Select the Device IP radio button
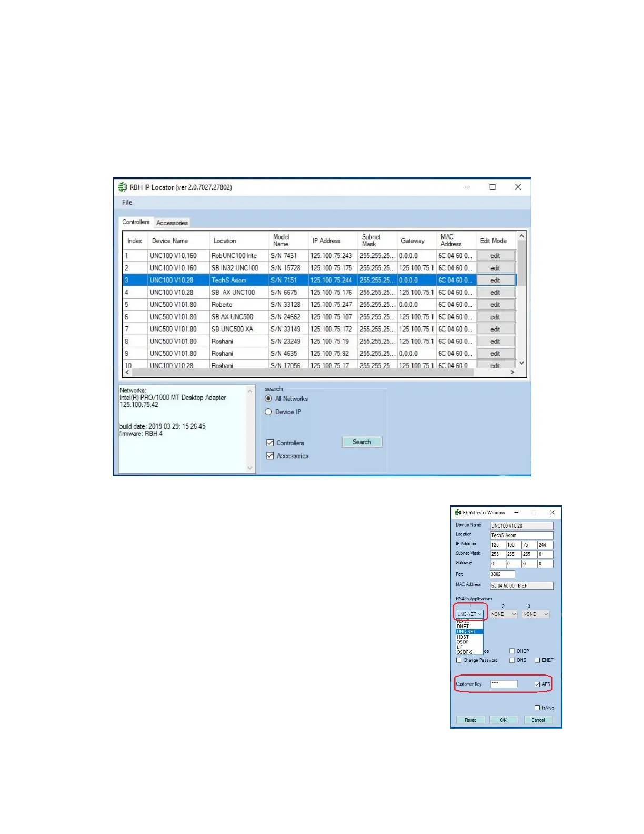Screen dimensions: 644x834 coord(268,412)
